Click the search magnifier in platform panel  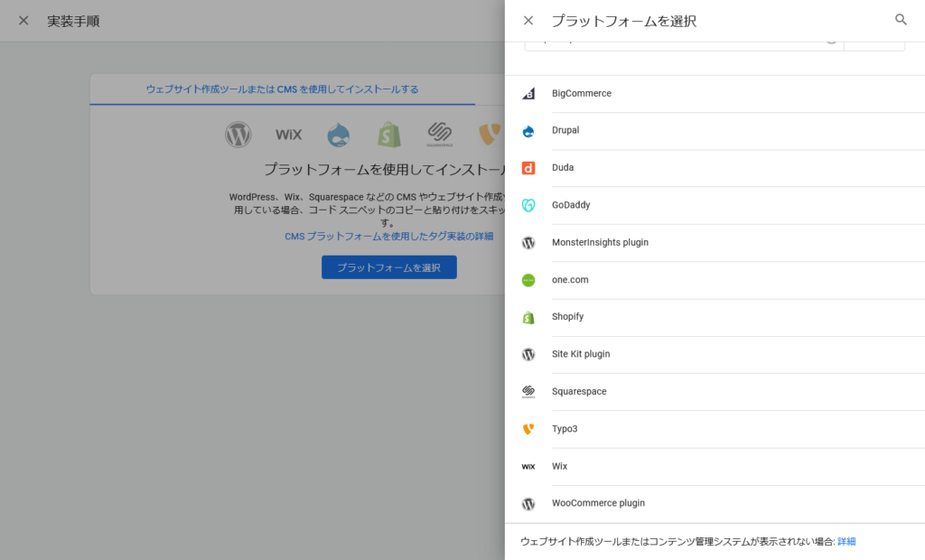coord(901,20)
